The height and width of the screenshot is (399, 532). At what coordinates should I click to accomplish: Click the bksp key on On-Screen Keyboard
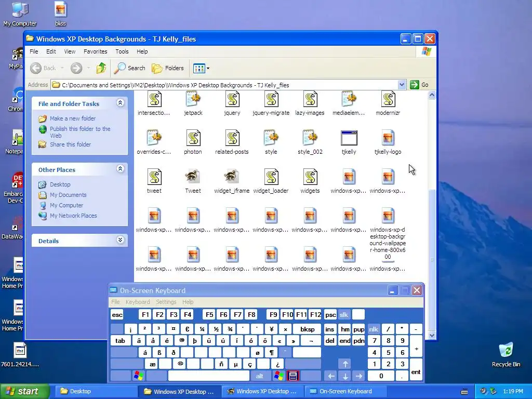(308, 329)
